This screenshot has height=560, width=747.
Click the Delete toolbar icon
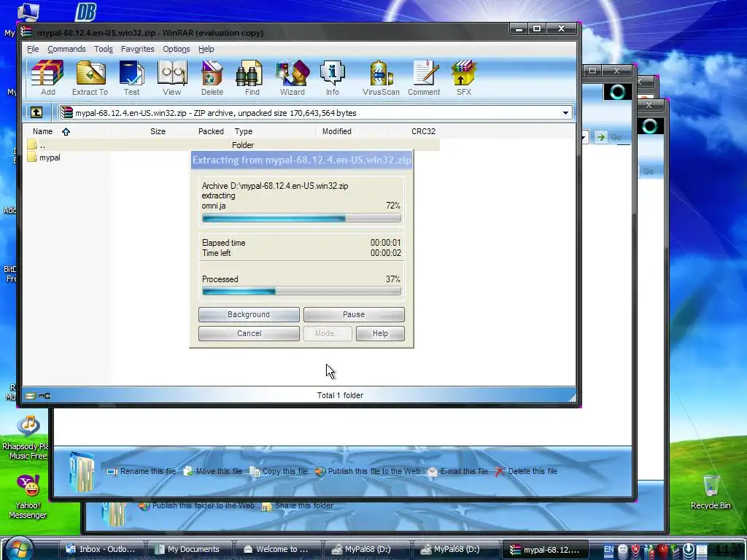(212, 78)
